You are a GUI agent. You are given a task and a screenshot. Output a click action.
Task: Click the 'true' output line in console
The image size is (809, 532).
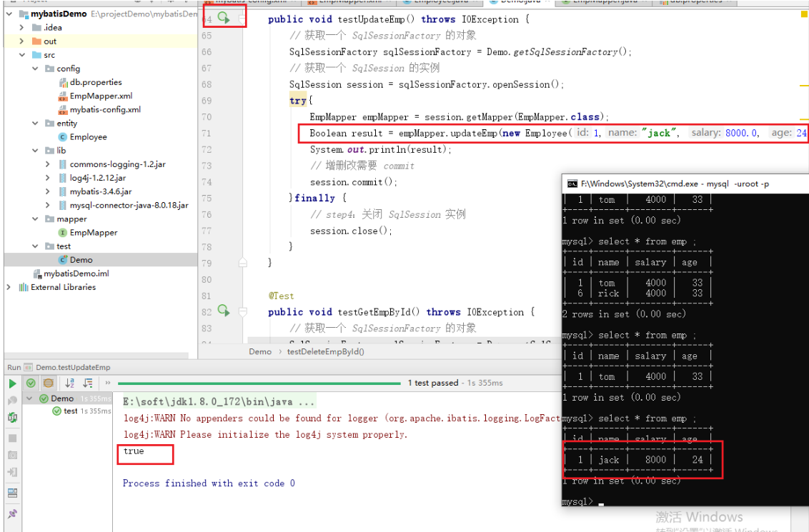134,451
